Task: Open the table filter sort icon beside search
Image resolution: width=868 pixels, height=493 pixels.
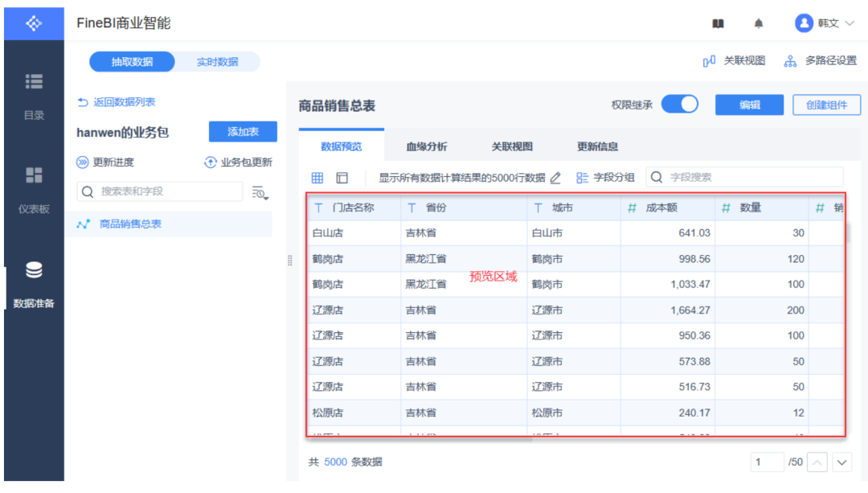Action: tap(260, 192)
